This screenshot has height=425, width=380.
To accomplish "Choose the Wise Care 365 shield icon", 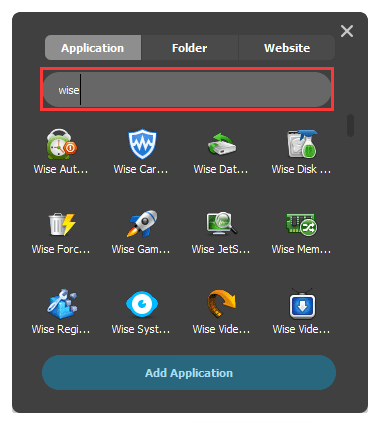I will (x=142, y=144).
